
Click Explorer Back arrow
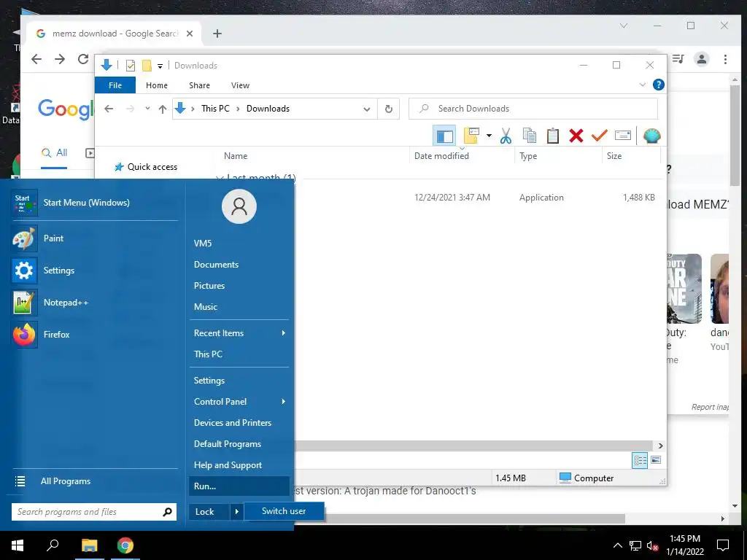coord(109,109)
